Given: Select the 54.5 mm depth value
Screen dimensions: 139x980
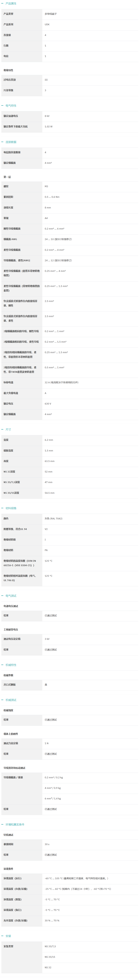Looking at the screenshot, I should 49,493.
